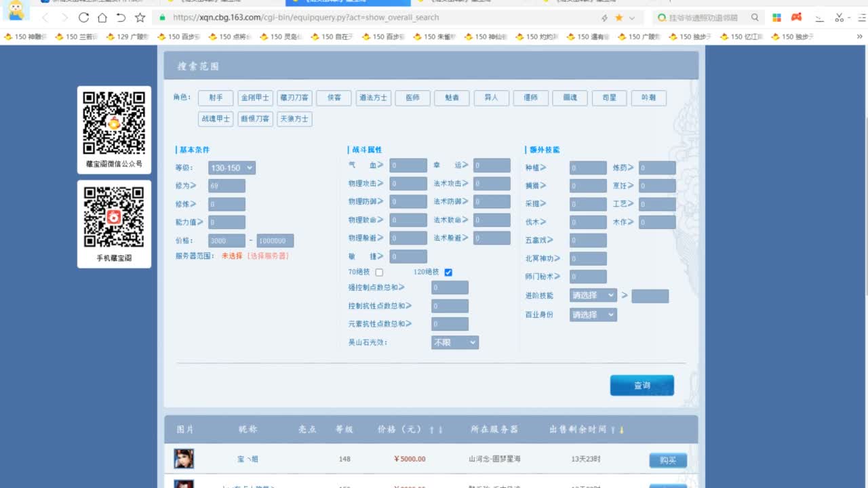Open the 百业身份 dropdown

tap(593, 315)
